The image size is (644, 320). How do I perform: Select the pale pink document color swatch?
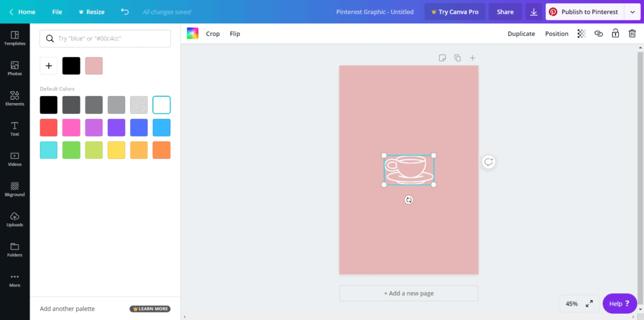click(94, 66)
